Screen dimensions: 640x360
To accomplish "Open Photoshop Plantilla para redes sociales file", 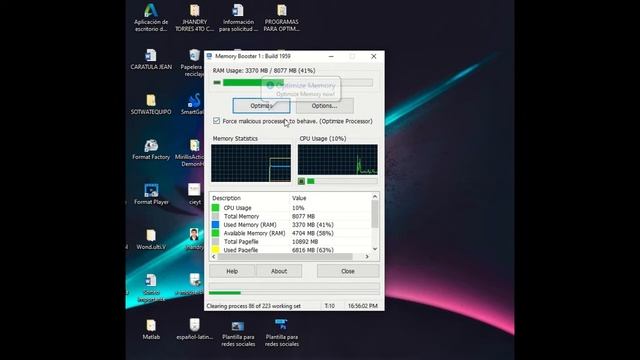I will click(282, 333).
